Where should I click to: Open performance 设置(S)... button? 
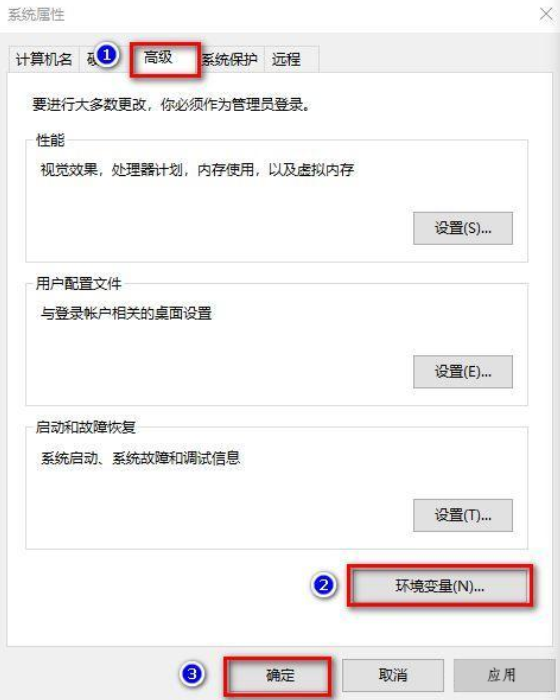click(x=463, y=229)
